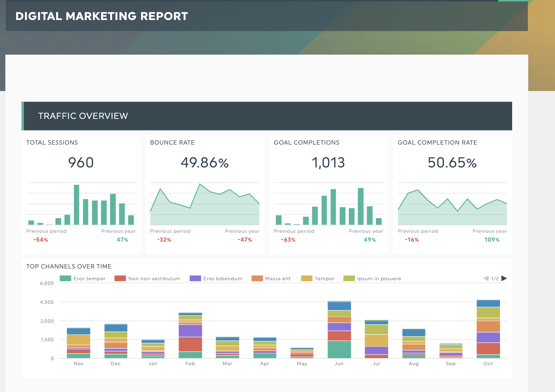
Task: Click the Digital Marketing Report title
Action: (102, 16)
